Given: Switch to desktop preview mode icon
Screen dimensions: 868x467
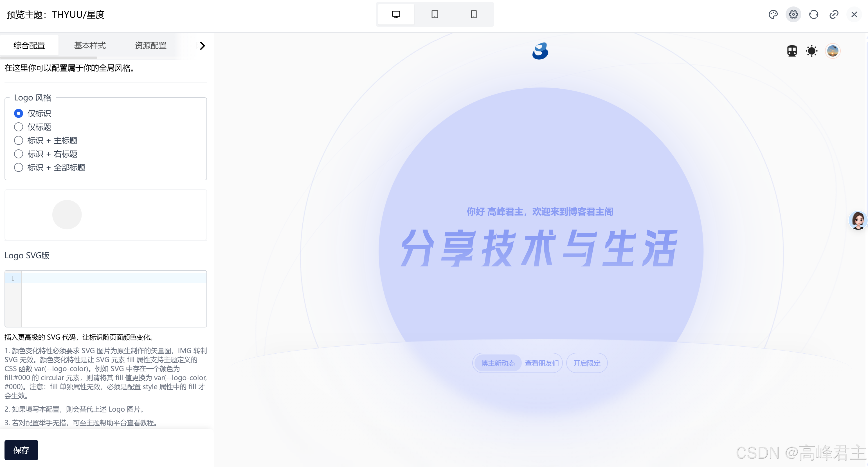Looking at the screenshot, I should [396, 15].
